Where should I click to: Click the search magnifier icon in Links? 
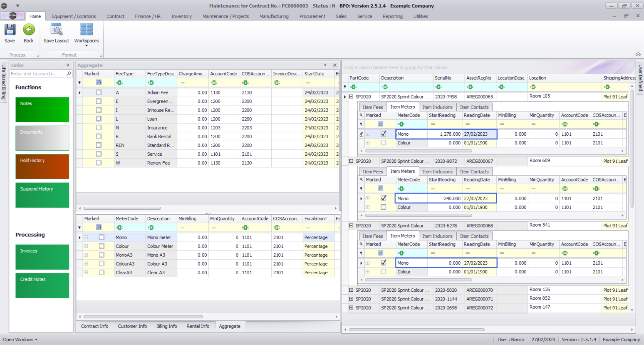(69, 74)
